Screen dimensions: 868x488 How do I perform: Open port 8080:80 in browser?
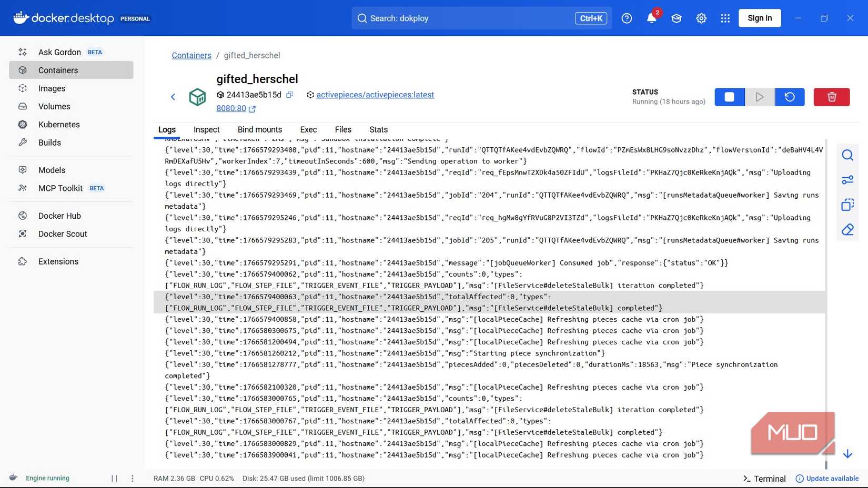(231, 108)
